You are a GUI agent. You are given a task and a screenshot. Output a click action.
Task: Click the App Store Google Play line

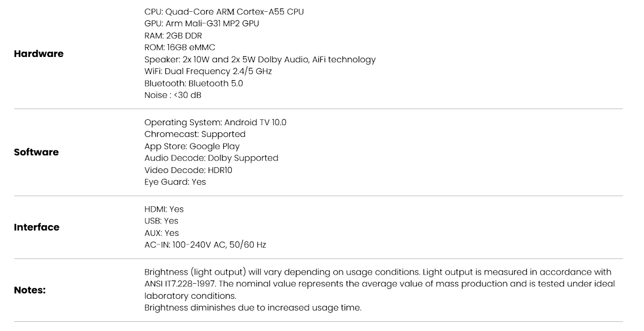tap(192, 146)
